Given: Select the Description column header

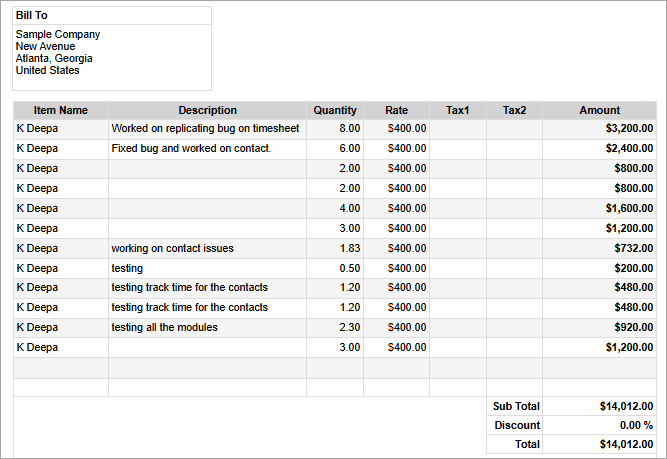Looking at the screenshot, I should tap(207, 110).
